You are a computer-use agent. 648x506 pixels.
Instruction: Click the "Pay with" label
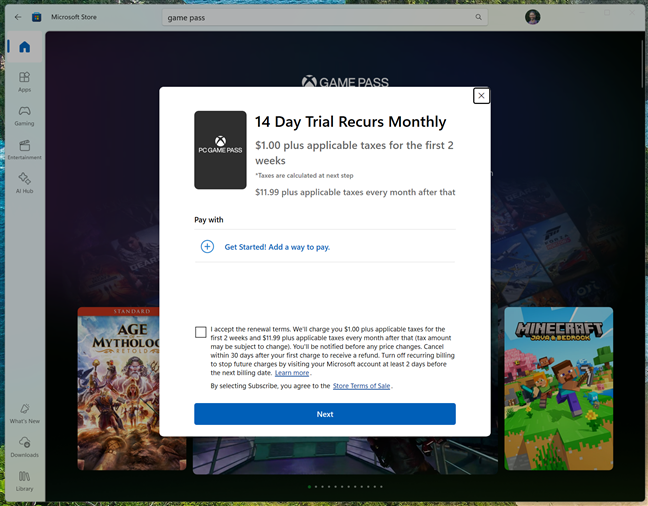pos(209,220)
